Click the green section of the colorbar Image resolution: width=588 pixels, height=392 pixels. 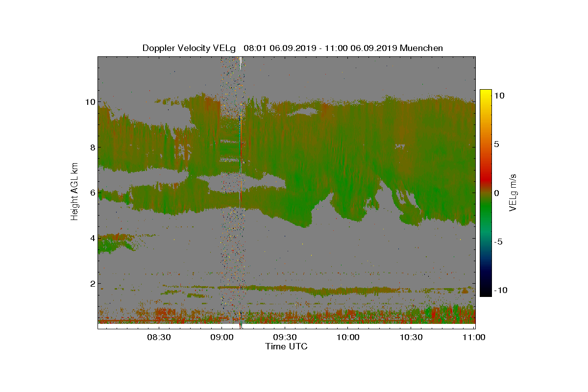tap(486, 211)
